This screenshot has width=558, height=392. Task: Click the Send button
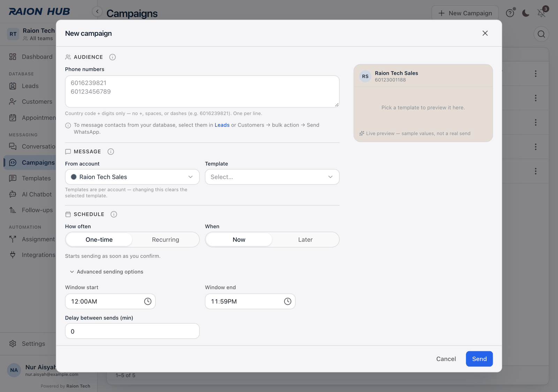[479, 359]
